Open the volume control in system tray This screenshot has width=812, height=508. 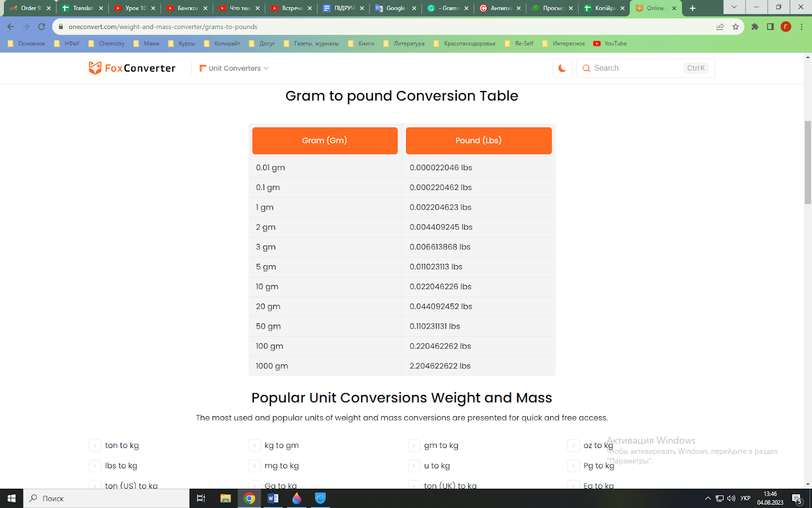point(731,498)
